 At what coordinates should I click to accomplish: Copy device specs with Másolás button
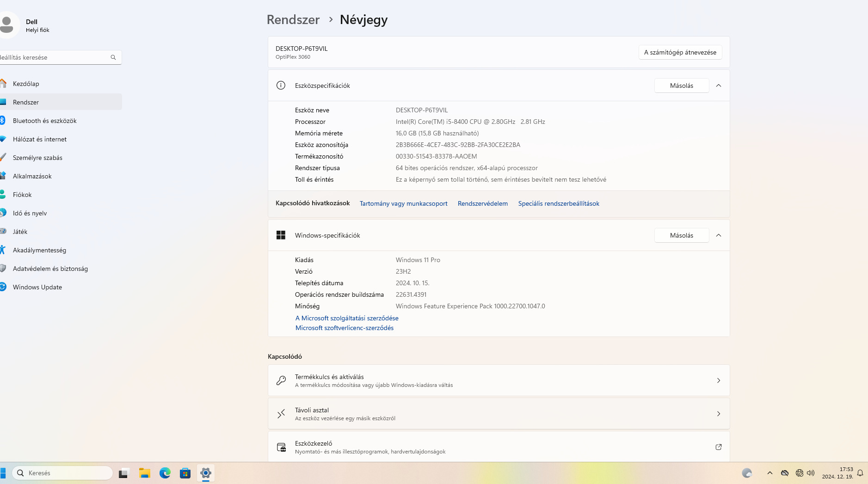point(682,86)
